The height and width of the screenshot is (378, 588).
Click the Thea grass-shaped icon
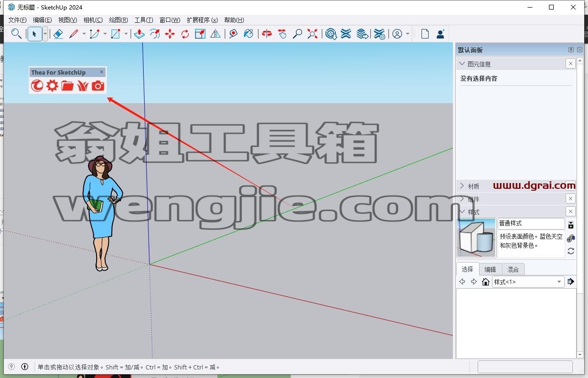(83, 86)
